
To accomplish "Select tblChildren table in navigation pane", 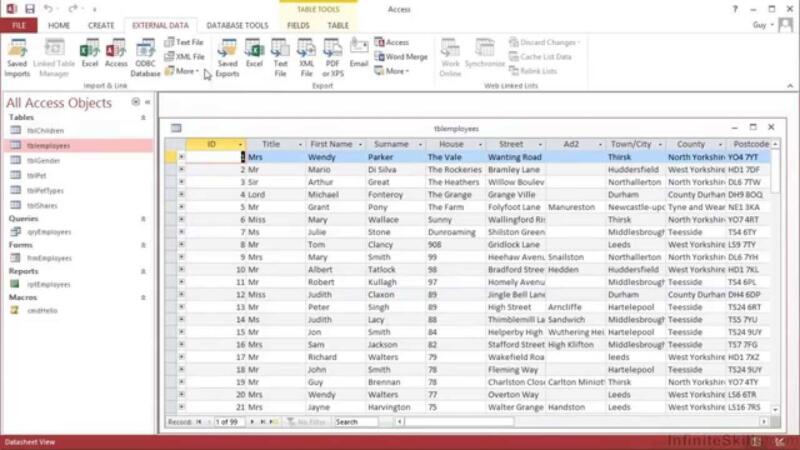I will pyautogui.click(x=46, y=131).
